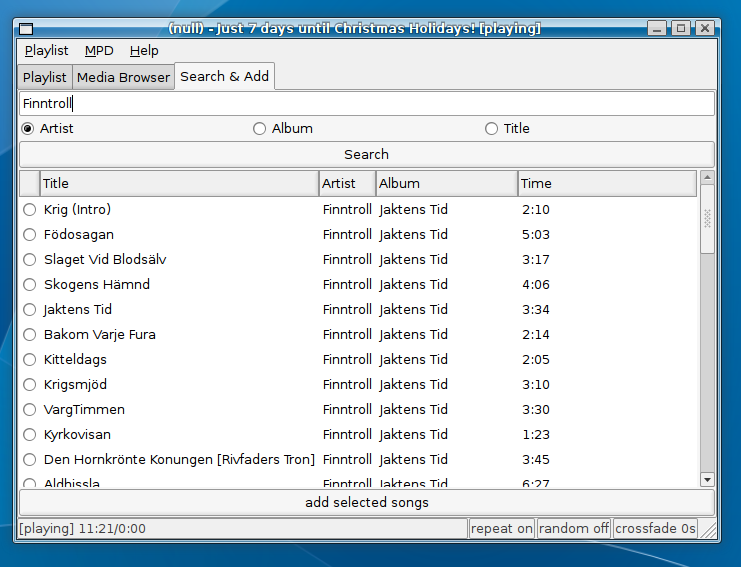Click the 3:45 time value
This screenshot has height=567, width=741.
click(536, 460)
